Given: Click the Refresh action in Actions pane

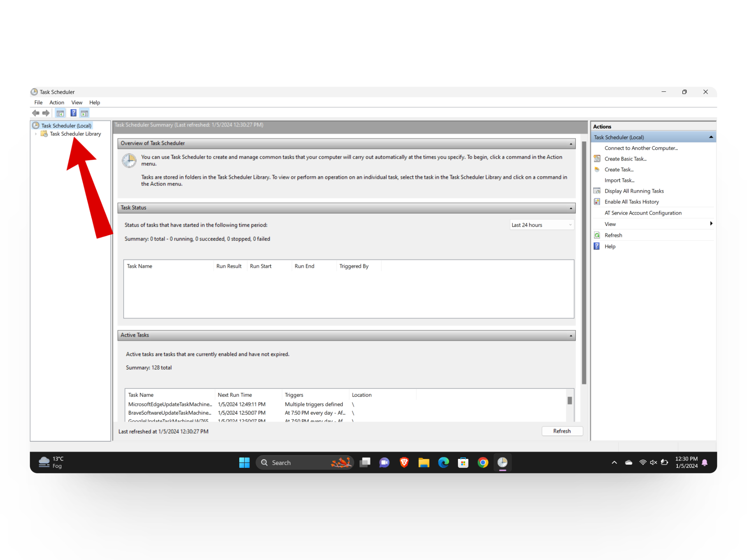Looking at the screenshot, I should point(613,235).
